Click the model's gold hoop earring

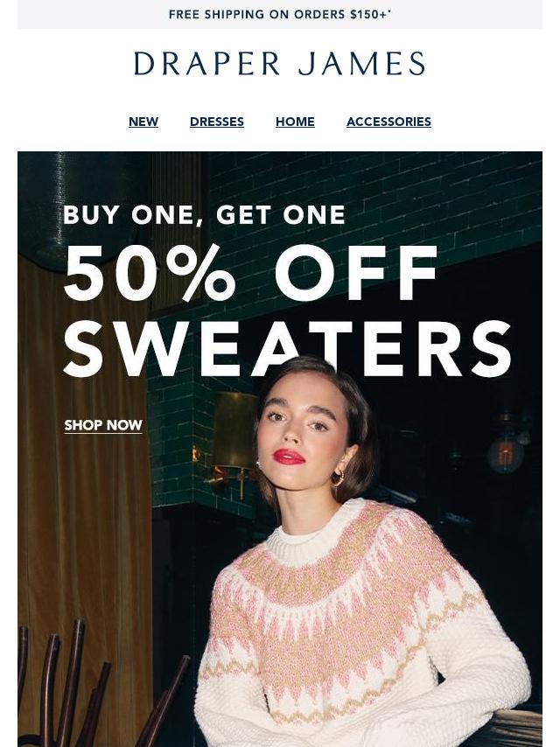(338, 477)
